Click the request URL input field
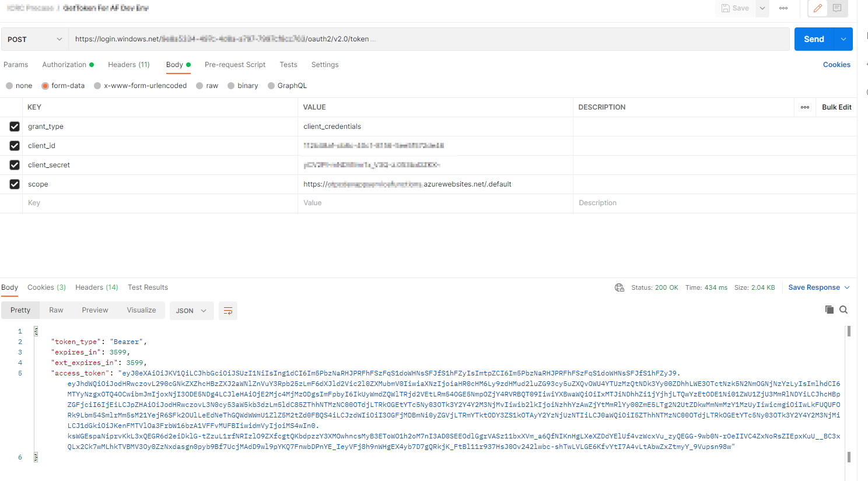The width and height of the screenshot is (868, 481). point(429,39)
